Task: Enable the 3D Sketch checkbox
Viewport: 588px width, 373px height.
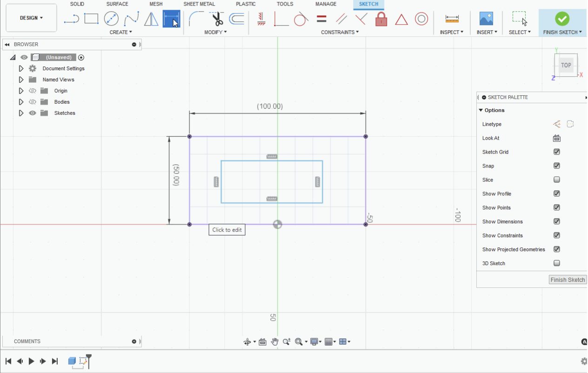Action: (556, 263)
